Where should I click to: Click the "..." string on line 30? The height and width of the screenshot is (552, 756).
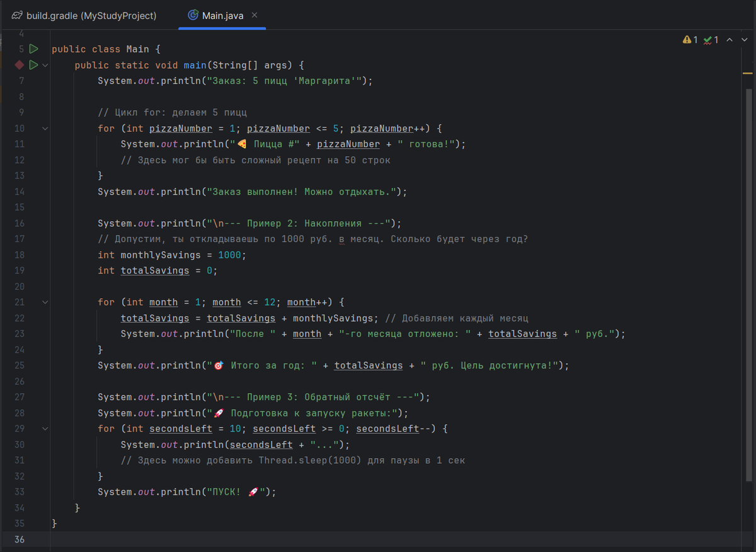click(x=324, y=444)
